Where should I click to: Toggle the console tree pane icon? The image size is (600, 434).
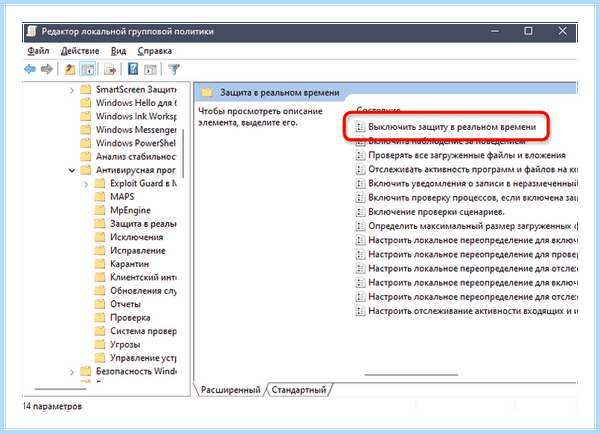pos(88,69)
